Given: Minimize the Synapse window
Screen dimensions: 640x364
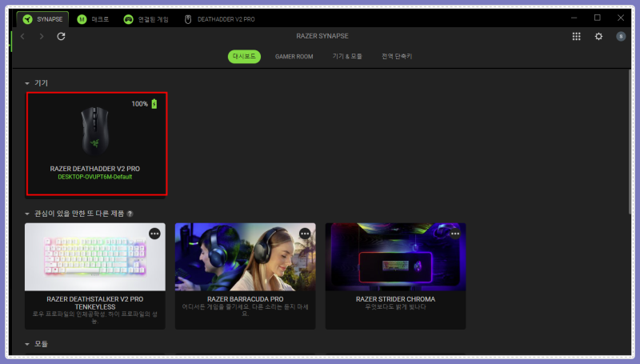Looking at the screenshot, I should [x=574, y=18].
